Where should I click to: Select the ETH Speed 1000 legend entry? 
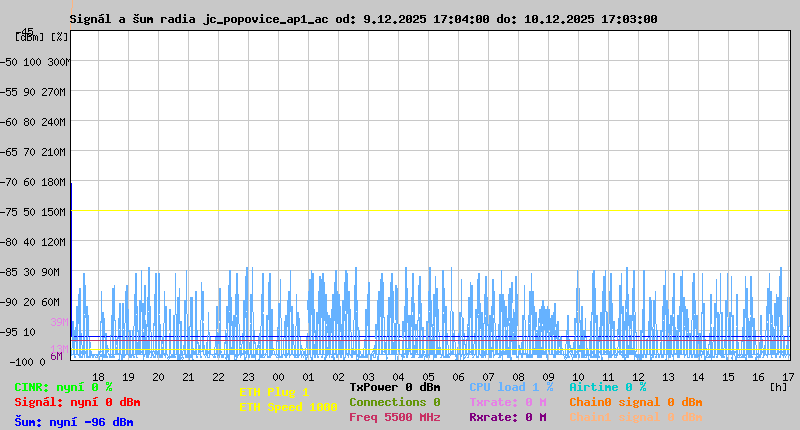click(x=287, y=407)
